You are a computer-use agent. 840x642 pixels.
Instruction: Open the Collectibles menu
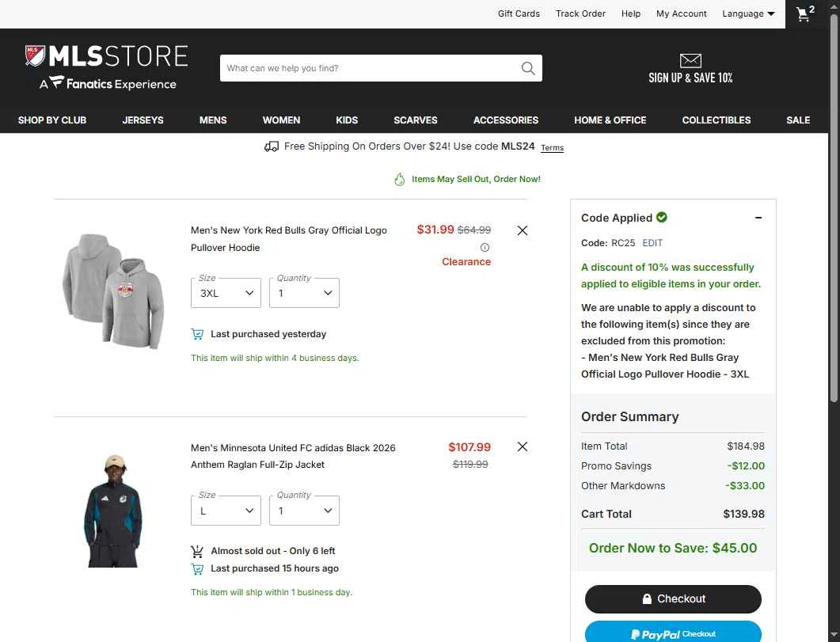pos(716,120)
